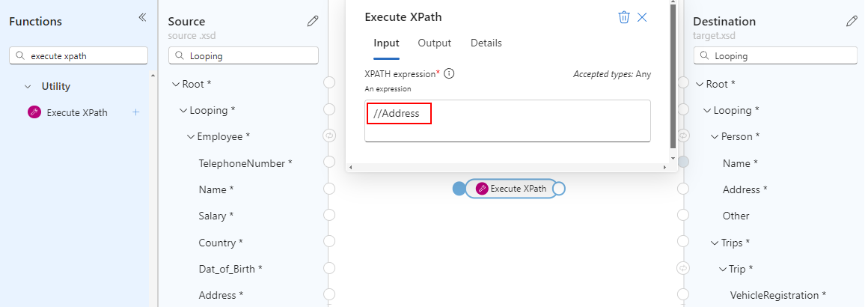Select the connector circle beside destination Address
Image resolution: width=868 pixels, height=307 pixels.
pos(683,189)
